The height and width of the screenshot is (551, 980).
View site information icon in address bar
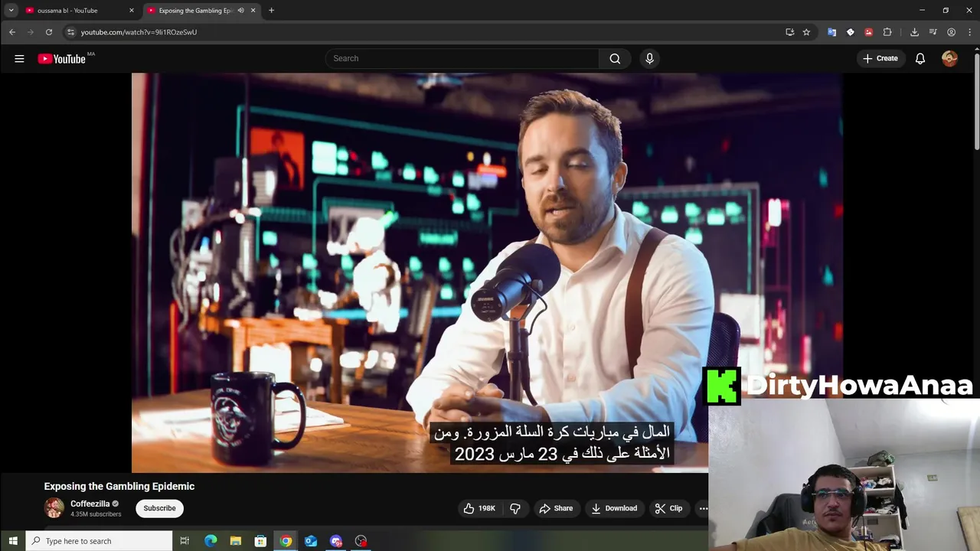tap(70, 32)
